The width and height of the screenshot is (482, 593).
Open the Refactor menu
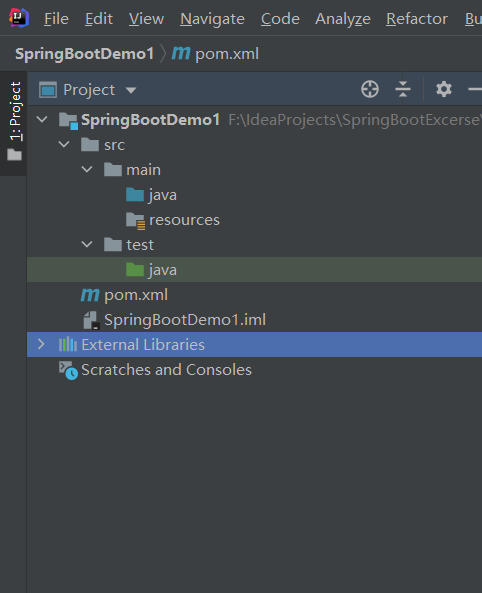pyautogui.click(x=417, y=19)
